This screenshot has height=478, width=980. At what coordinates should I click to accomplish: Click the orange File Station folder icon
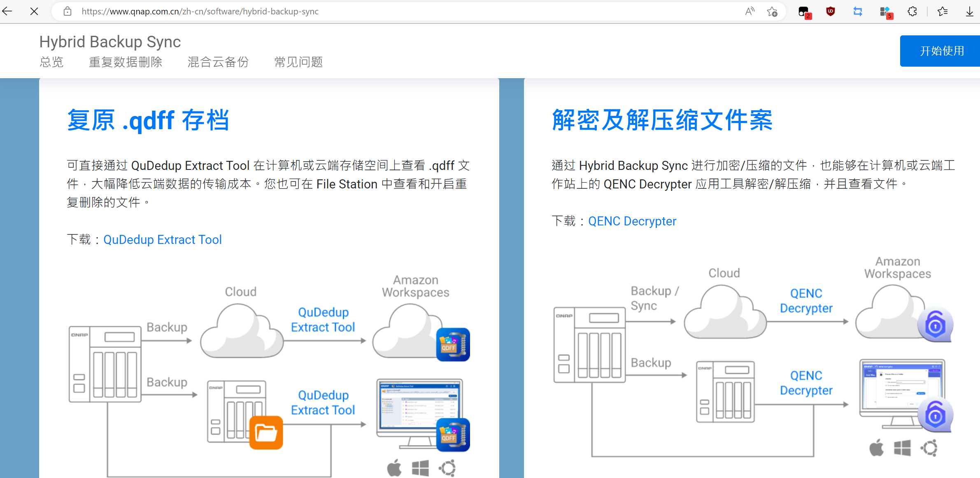266,433
